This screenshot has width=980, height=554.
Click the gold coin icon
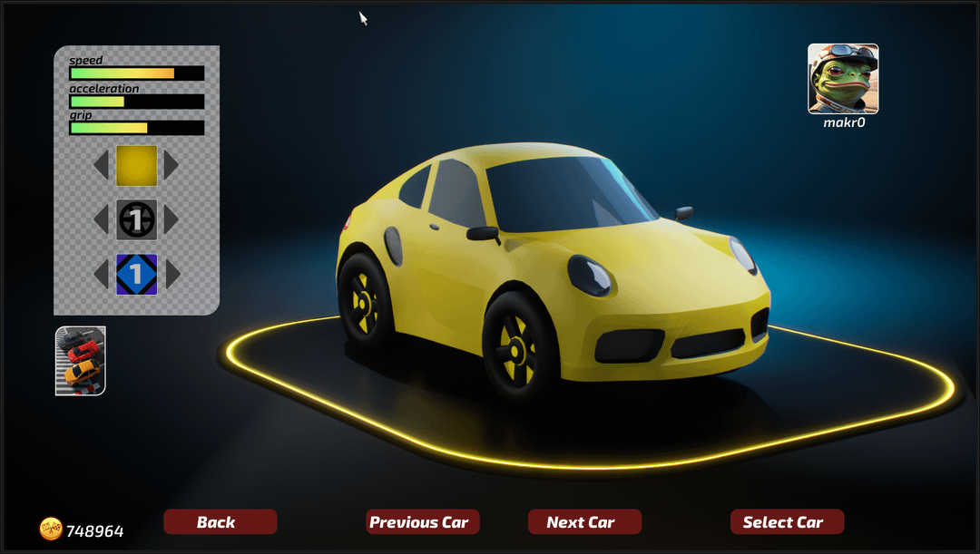(x=51, y=530)
